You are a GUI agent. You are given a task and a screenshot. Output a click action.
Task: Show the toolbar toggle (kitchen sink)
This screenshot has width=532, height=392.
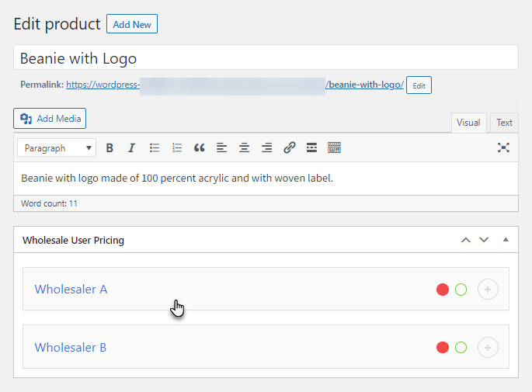tap(334, 147)
